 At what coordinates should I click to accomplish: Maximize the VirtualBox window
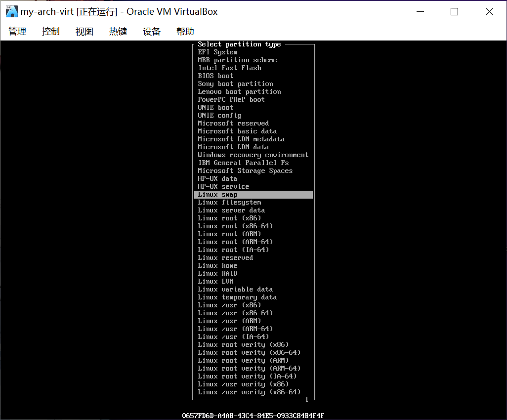click(454, 12)
